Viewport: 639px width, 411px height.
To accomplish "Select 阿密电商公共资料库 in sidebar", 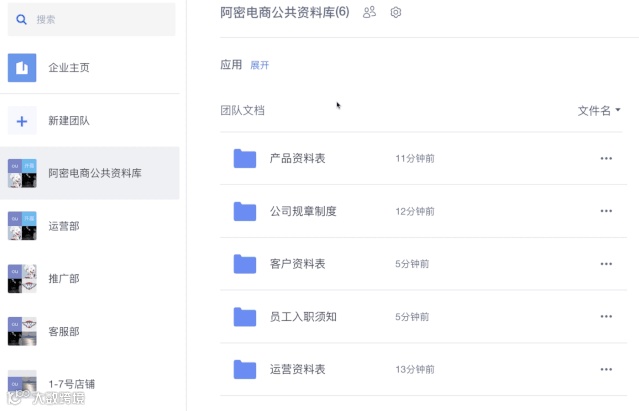I will pos(94,173).
